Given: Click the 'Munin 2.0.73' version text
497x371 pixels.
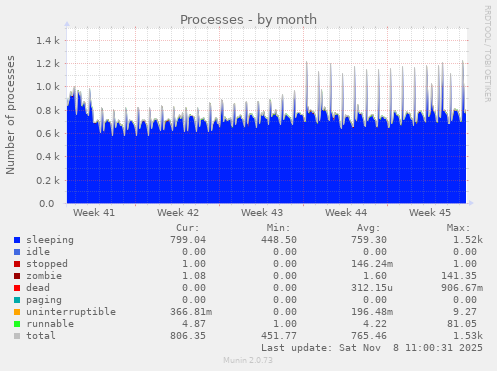Looking at the screenshot, I should tap(248, 360).
